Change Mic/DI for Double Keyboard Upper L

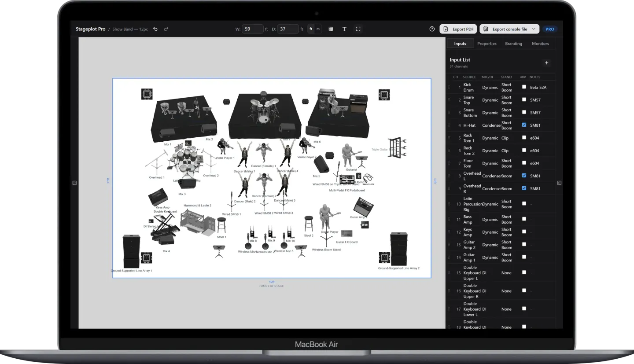[x=484, y=273]
